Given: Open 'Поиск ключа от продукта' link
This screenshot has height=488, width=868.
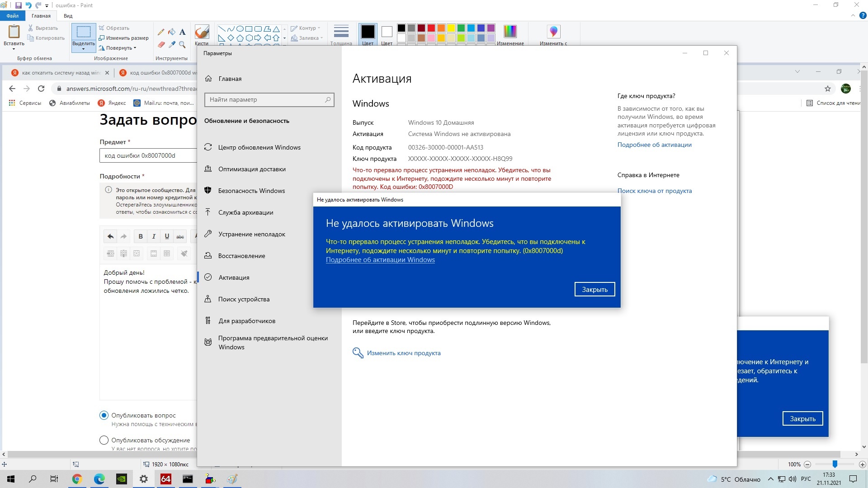Looking at the screenshot, I should [654, 191].
